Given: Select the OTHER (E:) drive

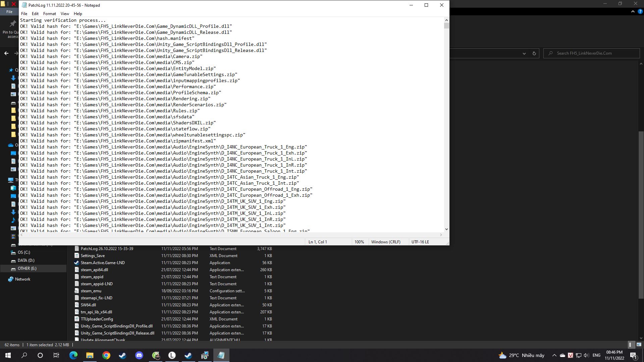Looking at the screenshot, I should (27, 268).
